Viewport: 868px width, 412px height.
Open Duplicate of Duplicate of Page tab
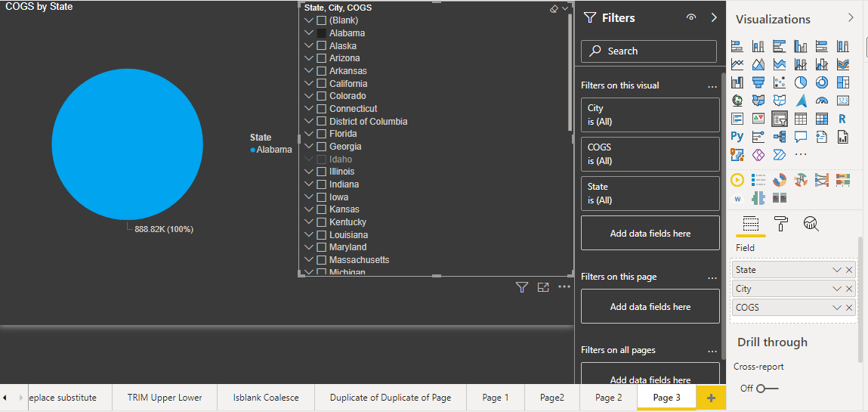pos(391,398)
